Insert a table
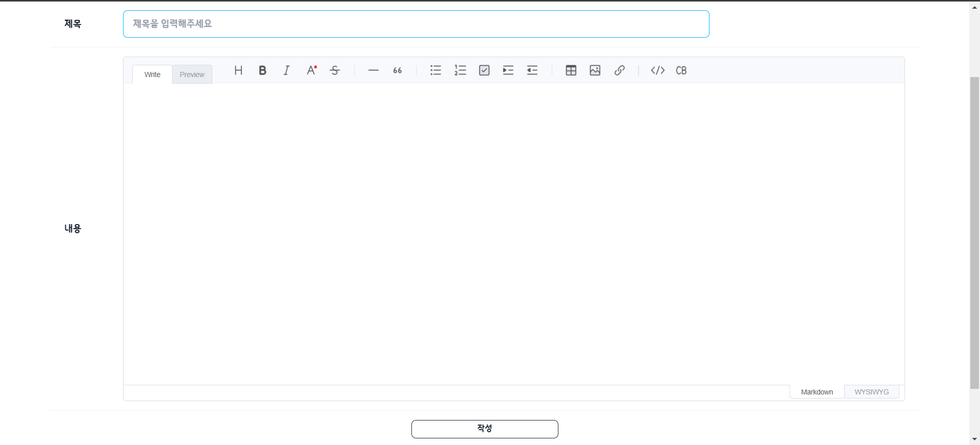The width and height of the screenshot is (980, 445). tap(571, 70)
